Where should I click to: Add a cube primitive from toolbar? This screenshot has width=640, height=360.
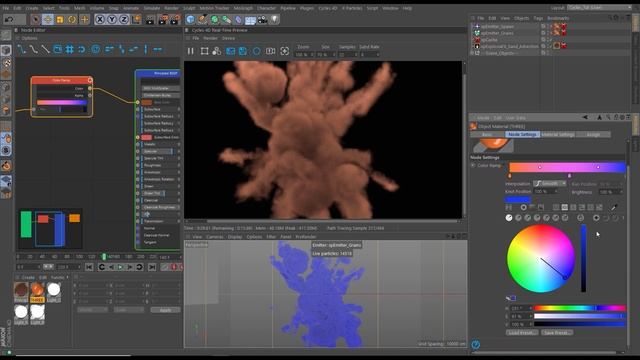tap(190, 19)
